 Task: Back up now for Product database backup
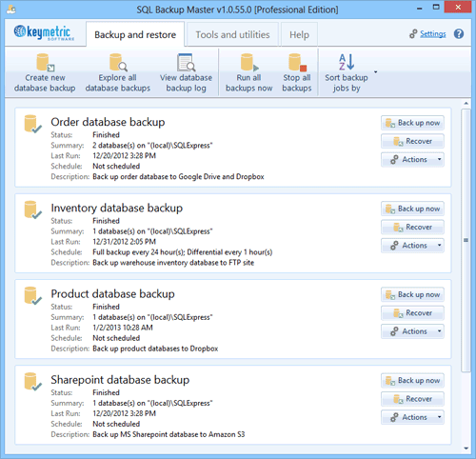pos(412,295)
